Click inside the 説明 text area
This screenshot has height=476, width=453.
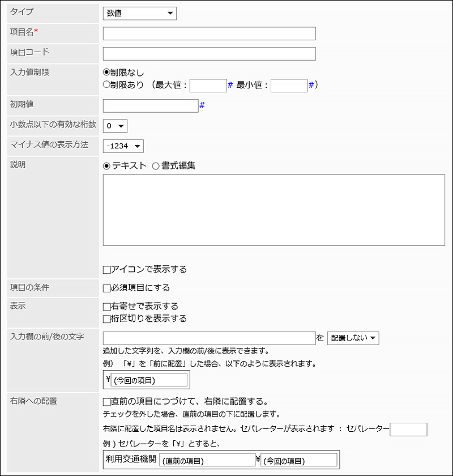click(x=273, y=210)
